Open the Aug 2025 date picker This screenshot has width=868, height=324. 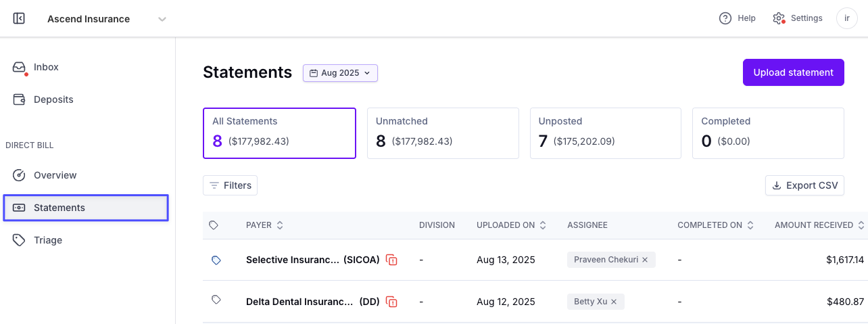click(340, 73)
